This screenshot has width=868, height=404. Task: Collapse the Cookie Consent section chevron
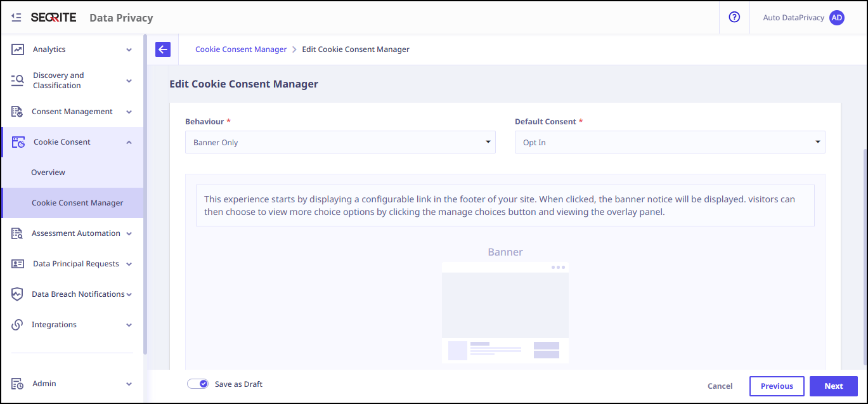129,142
